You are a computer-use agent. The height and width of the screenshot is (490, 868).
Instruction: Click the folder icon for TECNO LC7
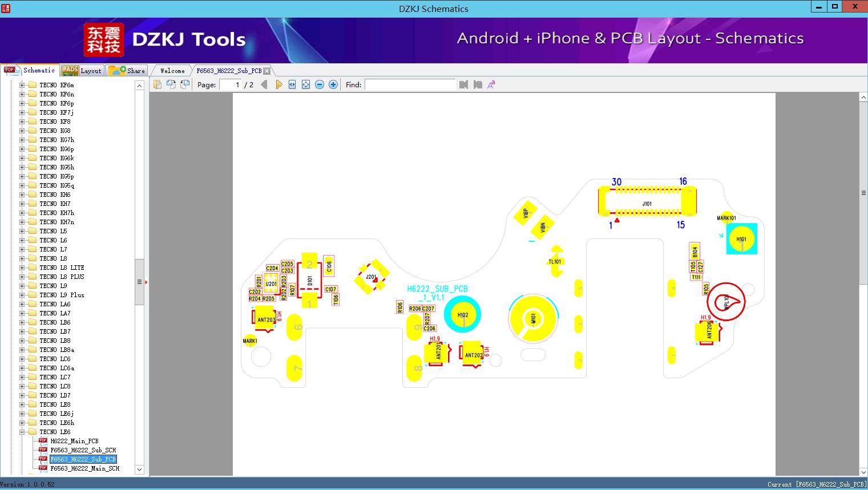pos(33,377)
